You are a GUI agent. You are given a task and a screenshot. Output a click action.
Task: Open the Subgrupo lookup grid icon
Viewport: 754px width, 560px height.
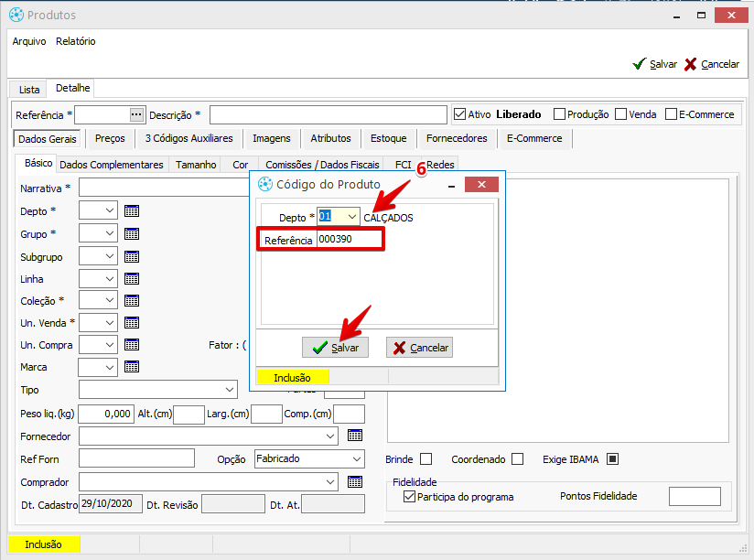pyautogui.click(x=132, y=256)
